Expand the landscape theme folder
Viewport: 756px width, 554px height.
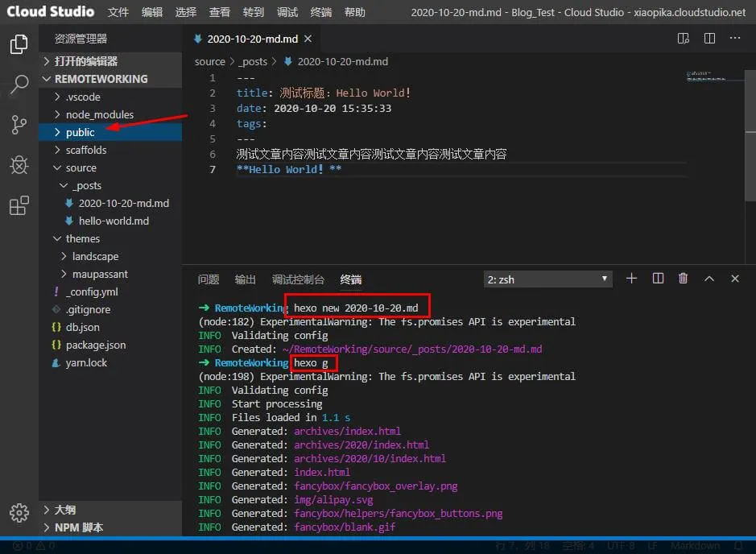click(x=110, y=257)
